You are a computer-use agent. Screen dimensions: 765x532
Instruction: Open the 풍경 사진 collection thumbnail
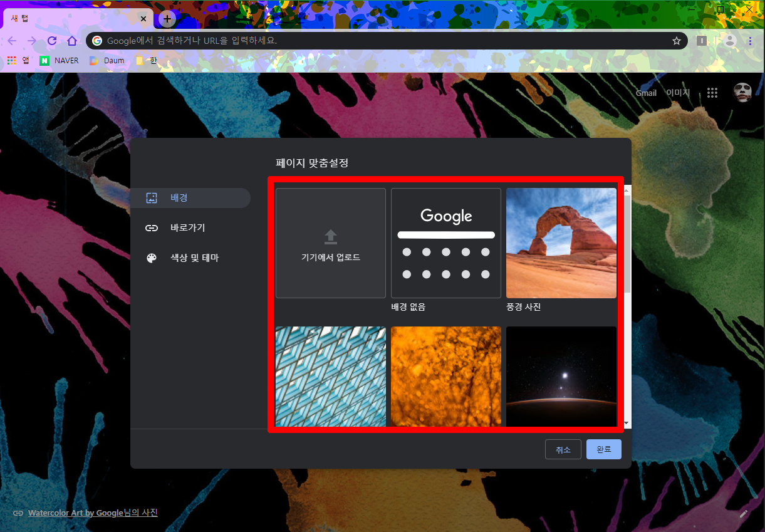[561, 243]
